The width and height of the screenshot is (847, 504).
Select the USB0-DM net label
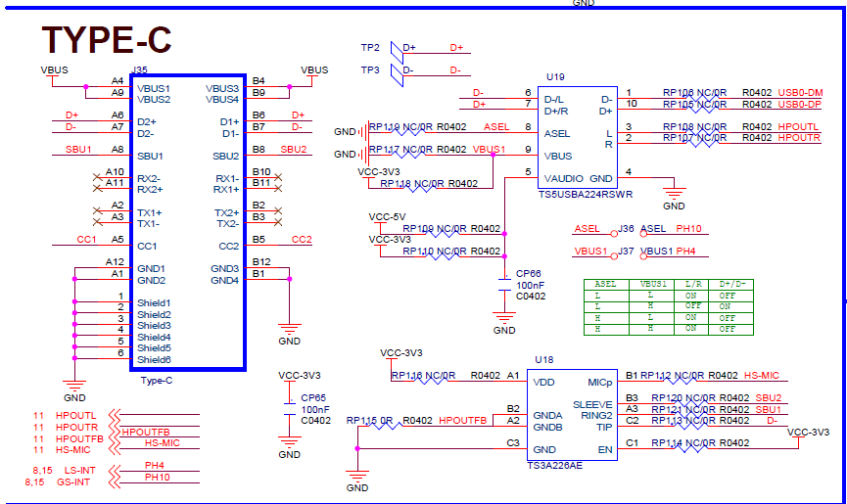click(800, 92)
